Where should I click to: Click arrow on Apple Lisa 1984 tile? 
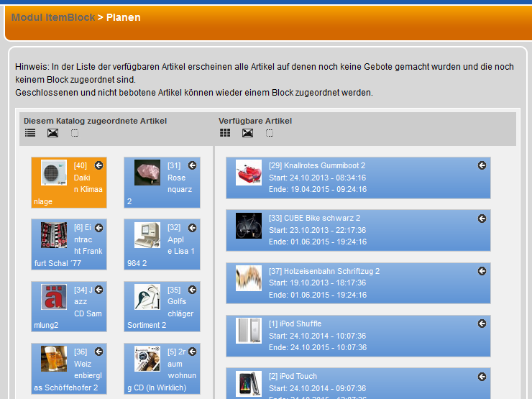point(193,228)
